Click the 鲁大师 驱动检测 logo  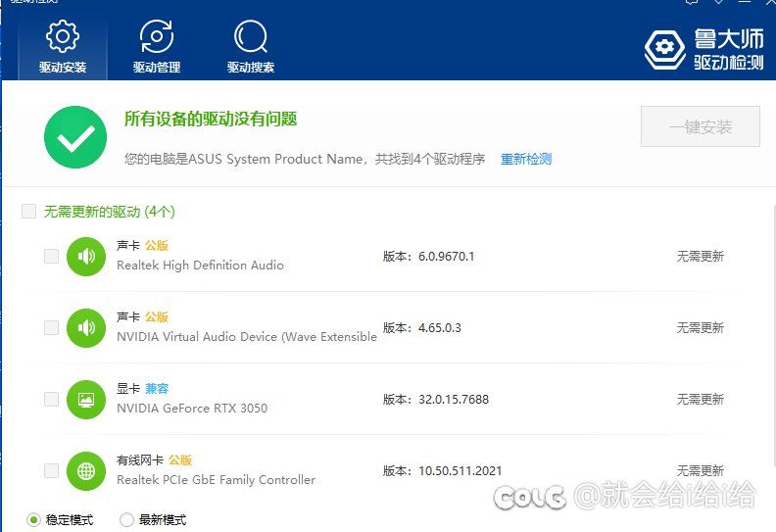pyautogui.click(x=703, y=49)
